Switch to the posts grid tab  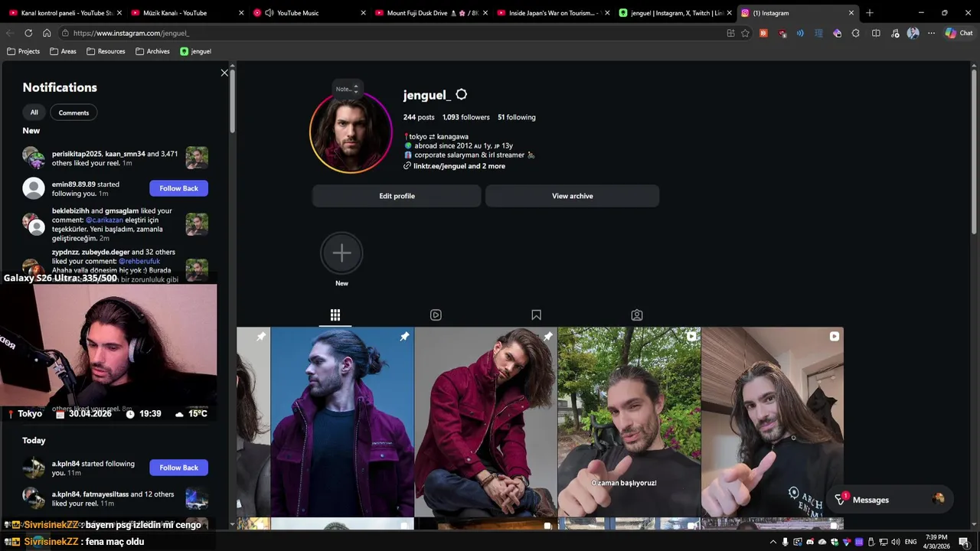335,315
